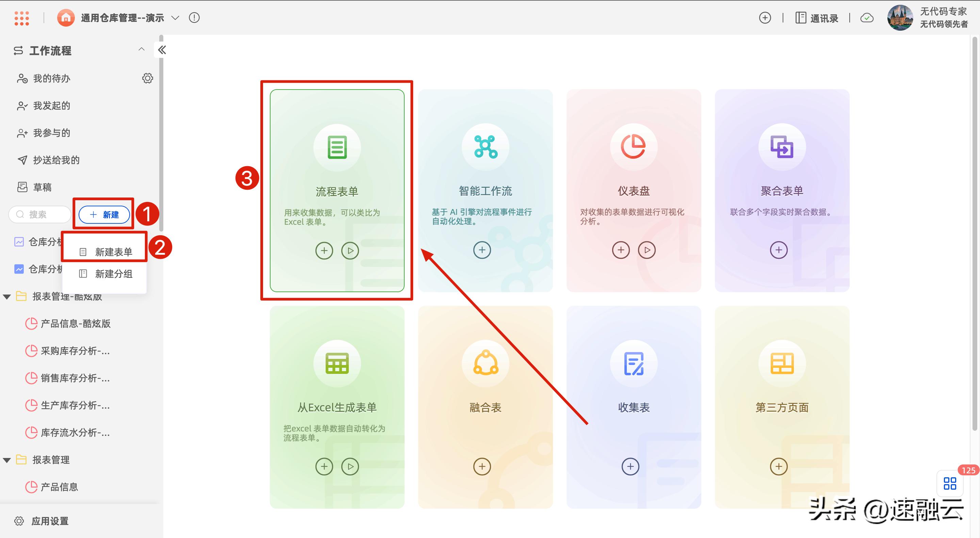This screenshot has height=538, width=980.
Task: Open the nine-dot app grid icon
Action: (22, 17)
